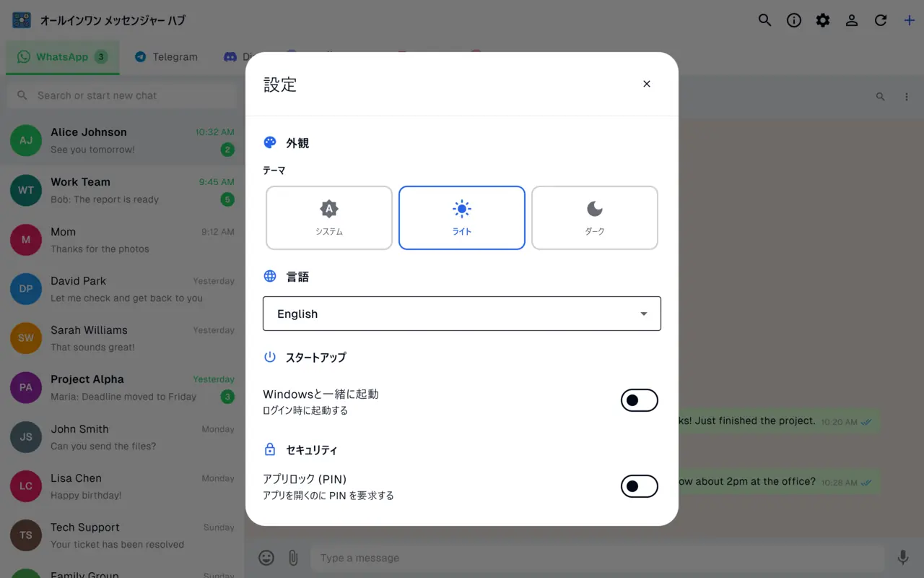Select the ダーク theme option
The image size is (924, 578).
(x=595, y=217)
